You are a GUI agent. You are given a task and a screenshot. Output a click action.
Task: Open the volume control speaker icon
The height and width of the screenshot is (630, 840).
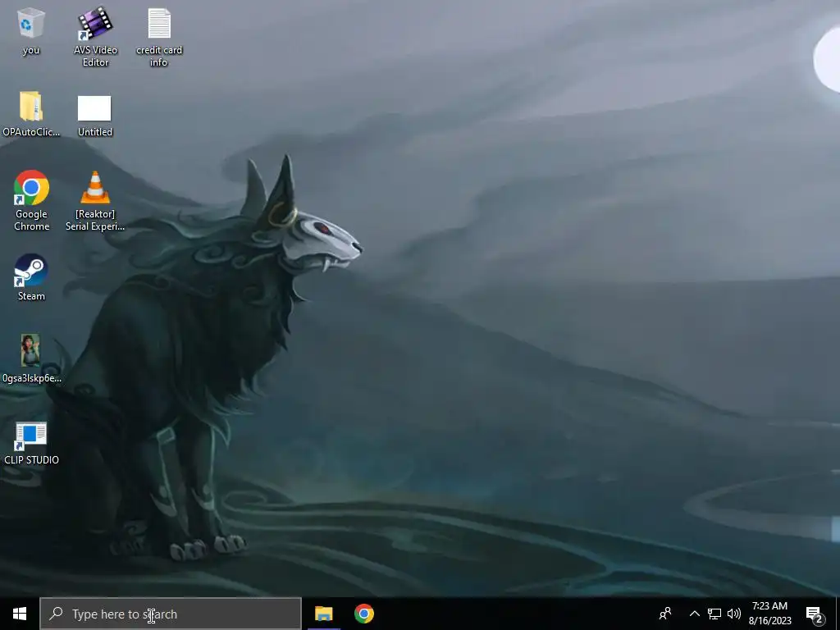(x=734, y=614)
